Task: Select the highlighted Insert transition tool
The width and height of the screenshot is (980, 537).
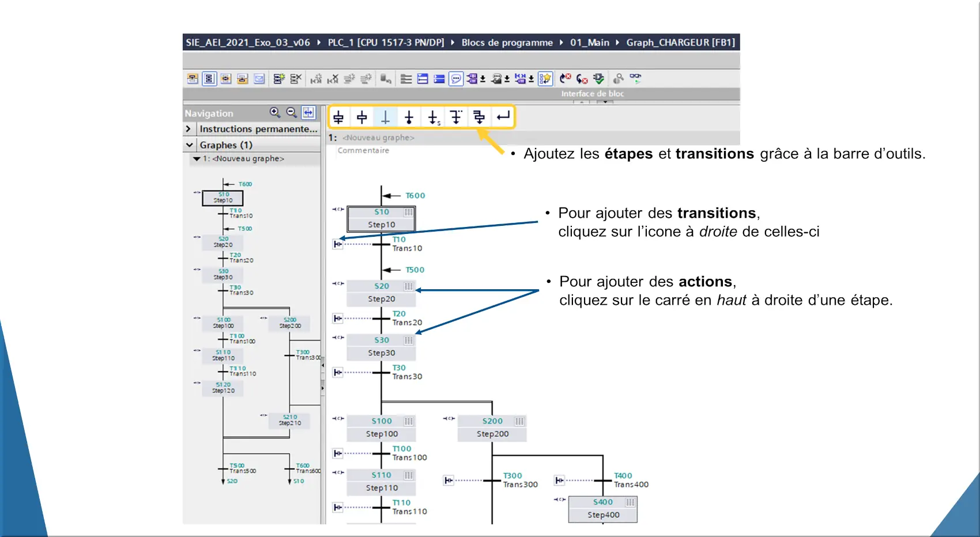Action: point(386,118)
